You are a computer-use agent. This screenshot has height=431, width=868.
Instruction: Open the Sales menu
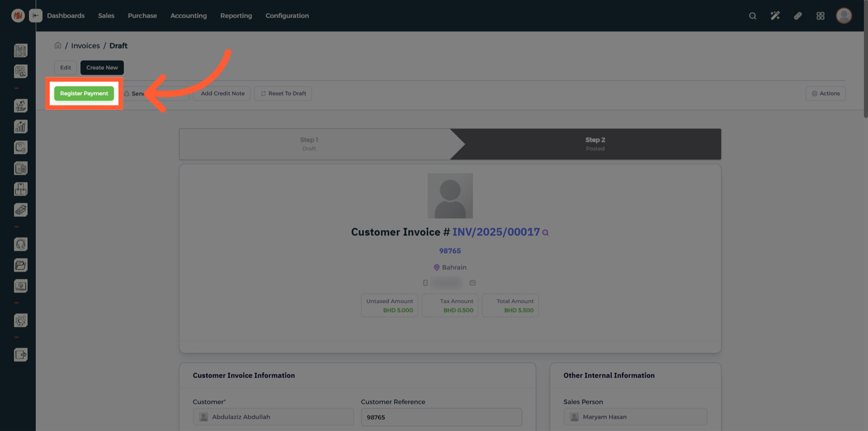pos(106,16)
